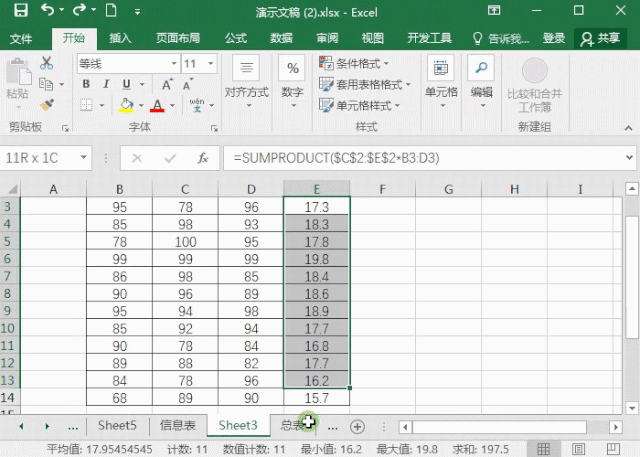Open 条件格式 conditional formatting
The height and width of the screenshot is (457, 640).
coord(353,63)
